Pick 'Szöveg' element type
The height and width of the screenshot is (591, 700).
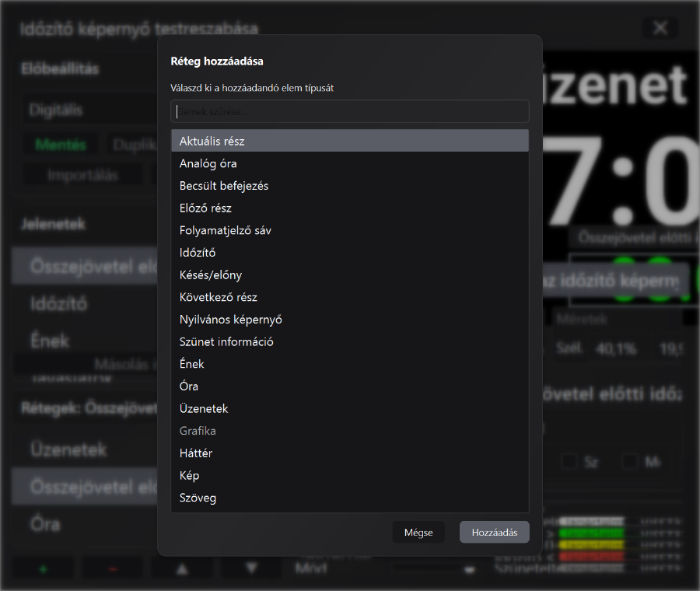tap(350, 498)
